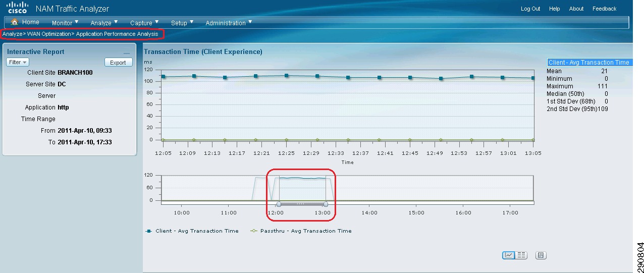Screen dimensions: 644x273
Task: Open the Monitor menu
Action: 65,23
